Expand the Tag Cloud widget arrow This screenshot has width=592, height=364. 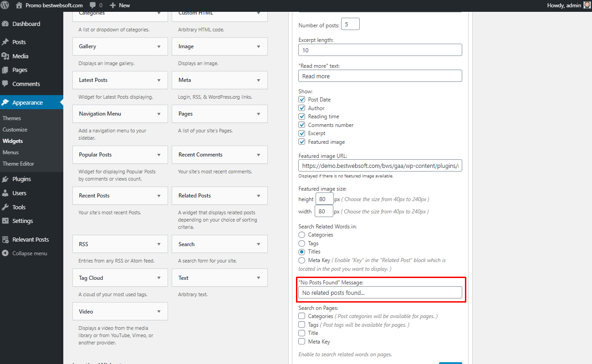[159, 278]
